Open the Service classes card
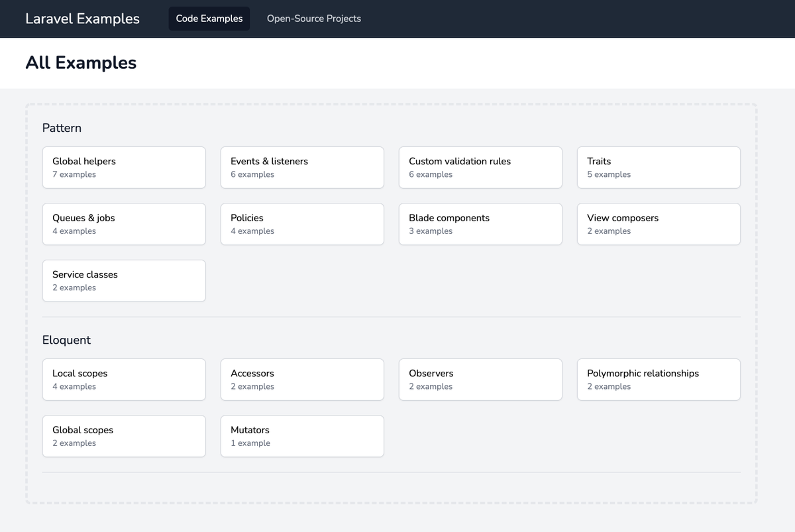Image resolution: width=795 pixels, height=532 pixels. pyautogui.click(x=124, y=281)
